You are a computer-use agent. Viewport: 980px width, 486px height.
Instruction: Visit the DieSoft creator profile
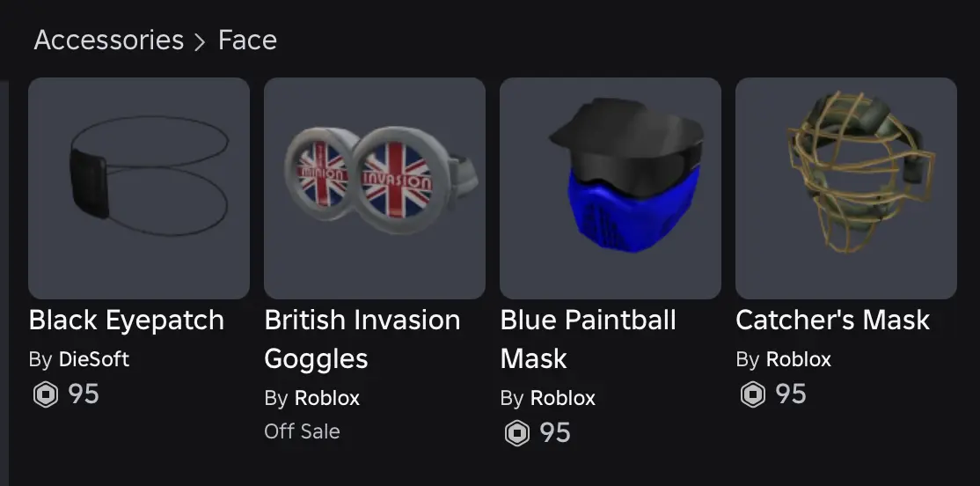94,359
